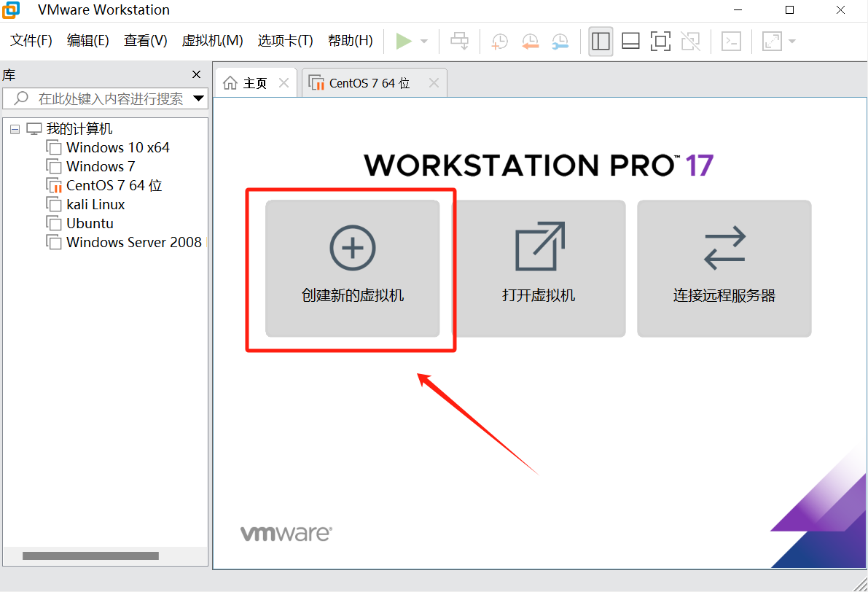The width and height of the screenshot is (868, 592).
Task: Toggle the thumbnail bar view icon
Action: pyautogui.click(x=630, y=42)
